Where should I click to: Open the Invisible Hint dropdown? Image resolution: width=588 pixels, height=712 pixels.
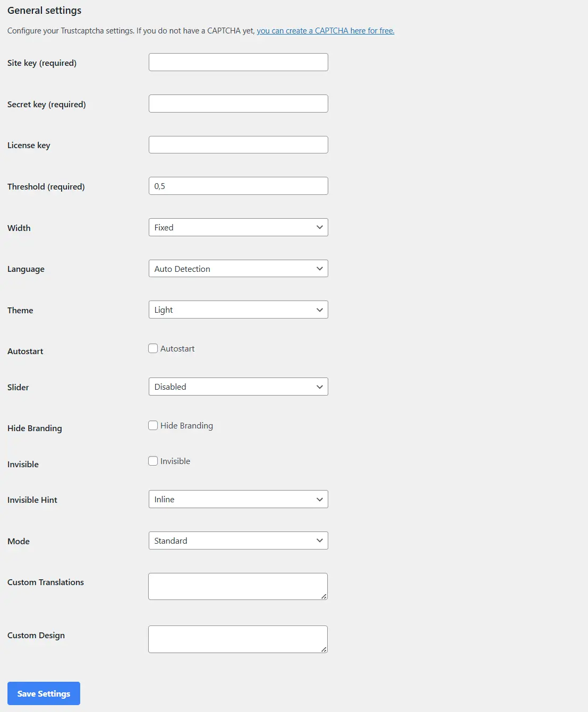[x=238, y=499]
